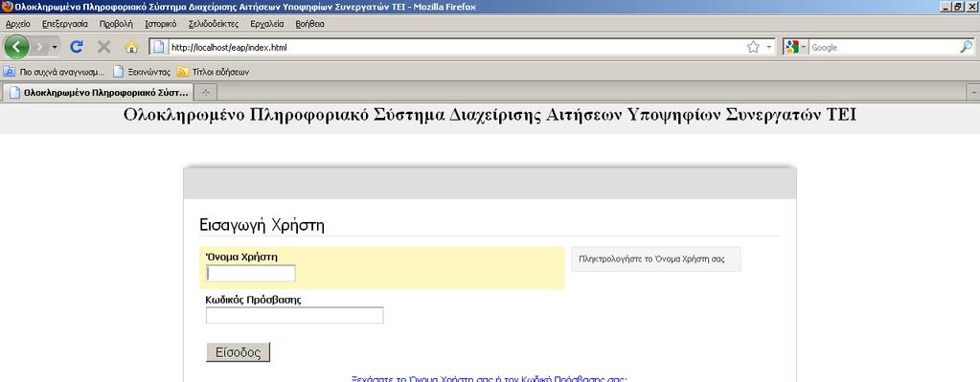Open the Αρχείο menu
Viewport: 980px width, 382px height.
pos(17,24)
